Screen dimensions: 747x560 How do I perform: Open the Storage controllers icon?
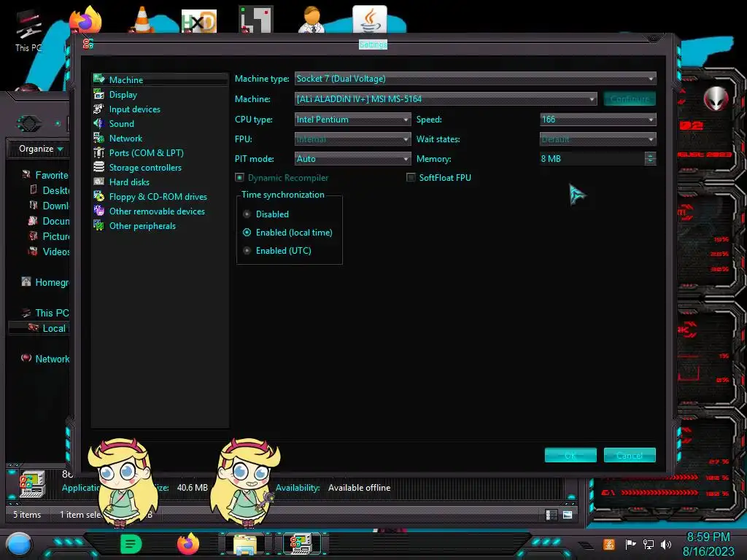click(99, 167)
